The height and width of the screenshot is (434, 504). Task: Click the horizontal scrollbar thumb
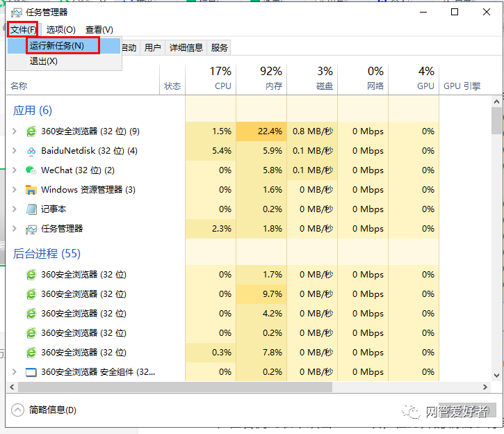point(175,387)
